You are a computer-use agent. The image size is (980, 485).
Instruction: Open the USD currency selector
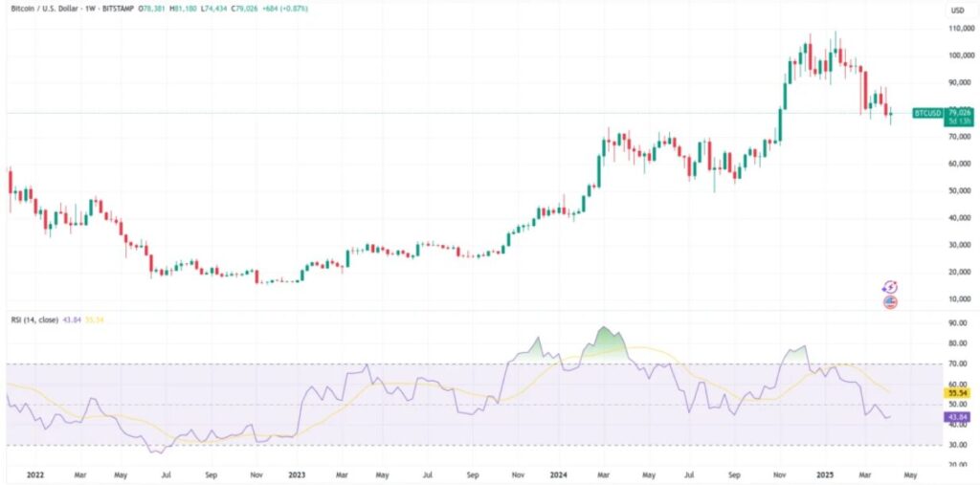click(x=956, y=11)
